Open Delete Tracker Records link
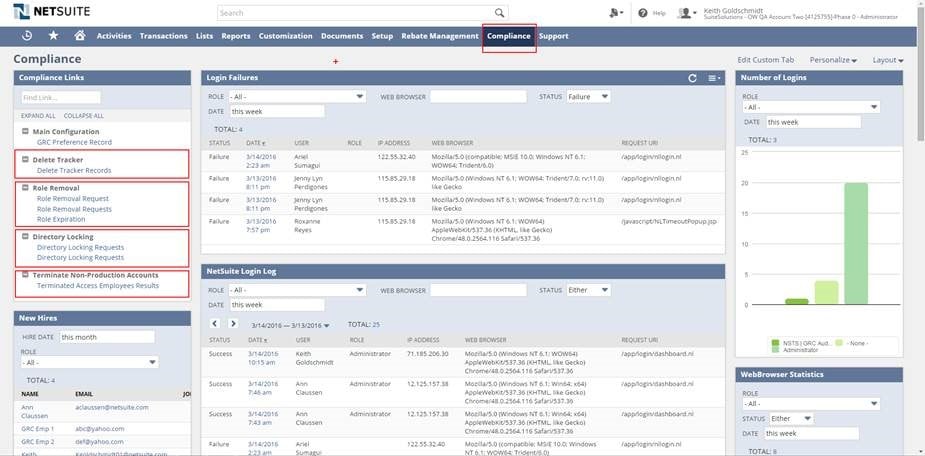 (74, 170)
